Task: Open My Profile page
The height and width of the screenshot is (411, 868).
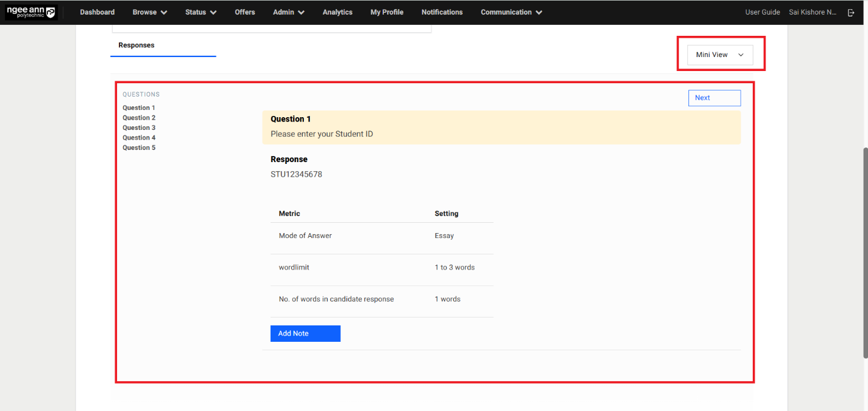Action: pyautogui.click(x=386, y=12)
